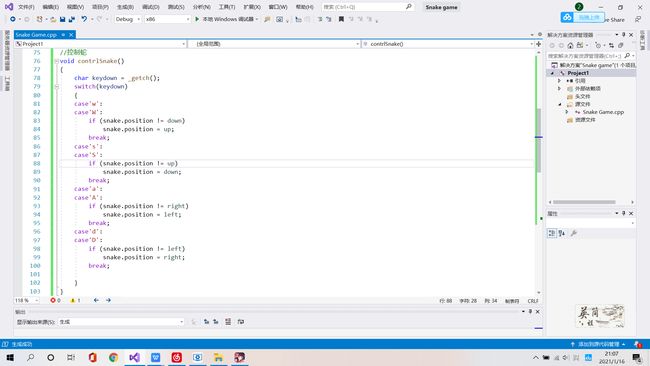650x366 pixels.
Task: Click the Live Share button
Action: (x=614, y=19)
